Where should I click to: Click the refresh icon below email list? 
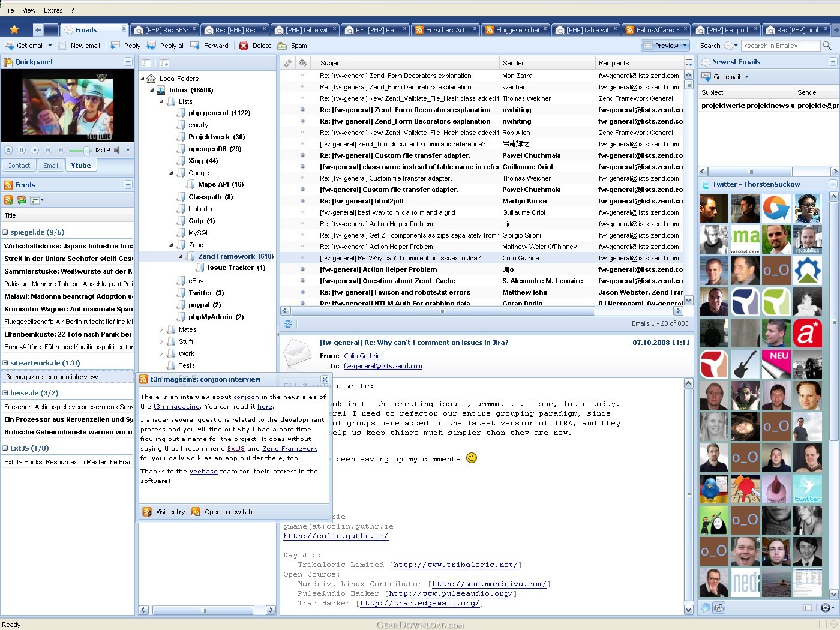click(x=288, y=323)
